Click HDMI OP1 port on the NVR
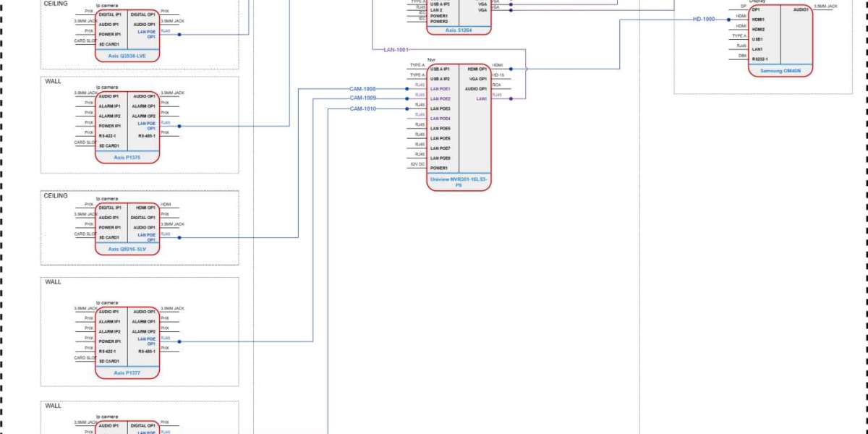Image resolution: width=868 pixels, height=434 pixels. click(x=477, y=69)
